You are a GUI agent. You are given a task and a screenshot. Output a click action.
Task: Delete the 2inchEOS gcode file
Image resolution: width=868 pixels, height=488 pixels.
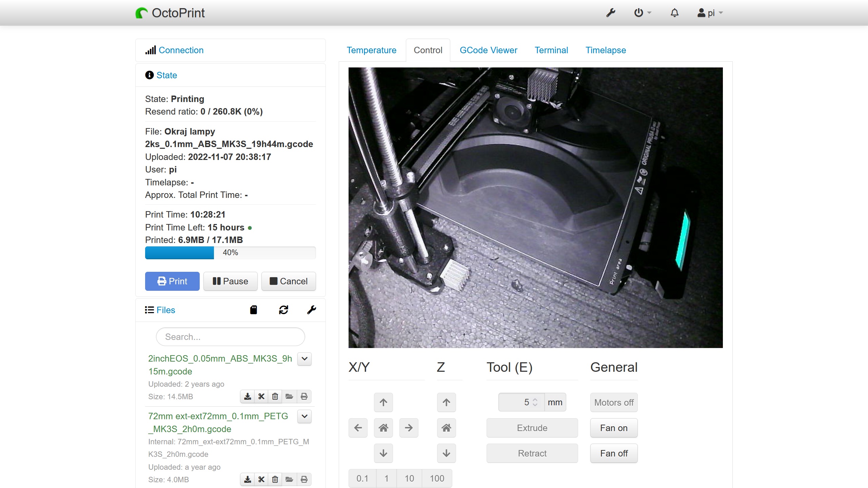click(x=275, y=396)
